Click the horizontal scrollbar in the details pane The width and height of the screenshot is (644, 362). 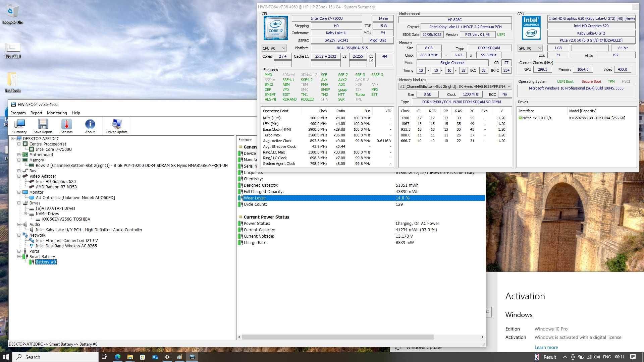[338, 337]
